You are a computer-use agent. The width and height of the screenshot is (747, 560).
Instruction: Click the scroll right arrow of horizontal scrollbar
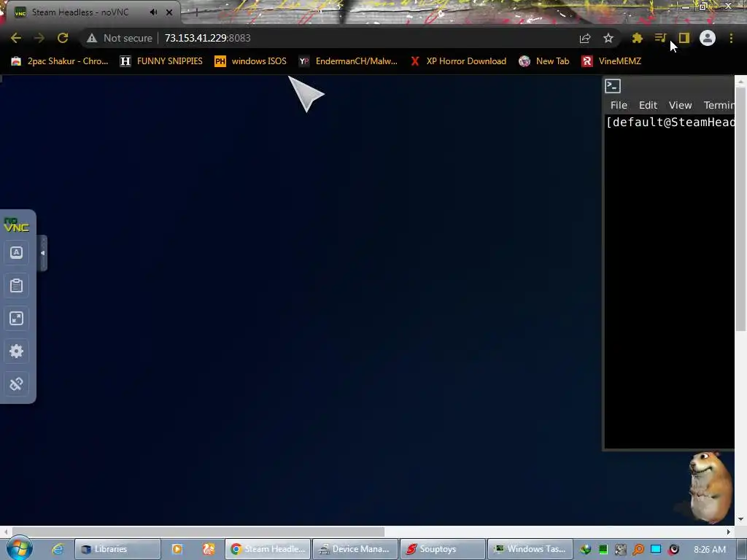click(x=729, y=532)
